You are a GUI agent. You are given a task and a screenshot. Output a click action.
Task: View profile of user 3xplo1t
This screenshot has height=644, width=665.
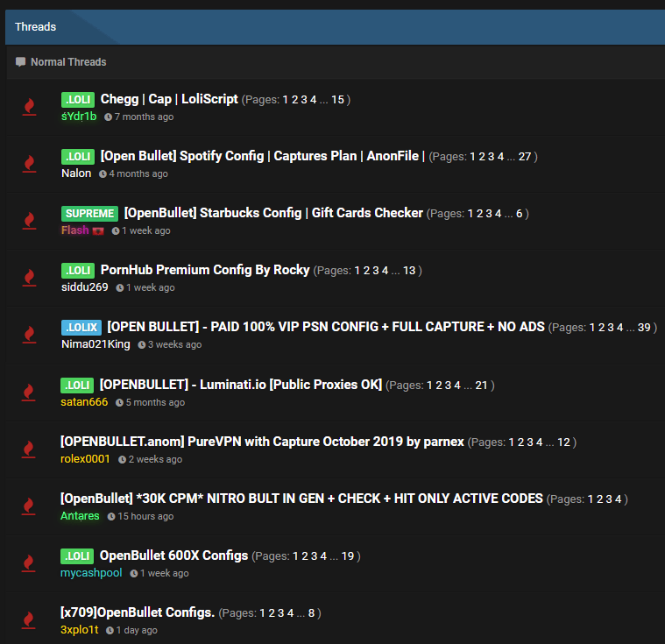tap(80, 630)
